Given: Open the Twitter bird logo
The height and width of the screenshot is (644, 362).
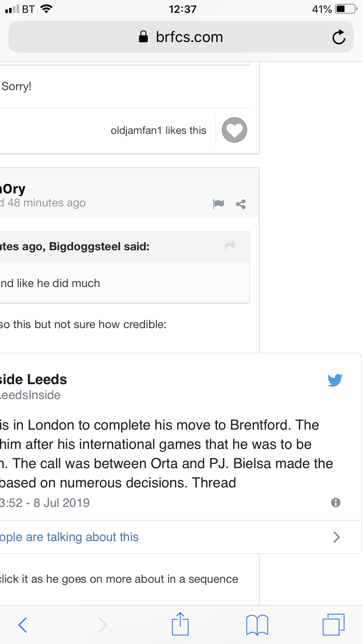Looking at the screenshot, I should click(x=335, y=380).
